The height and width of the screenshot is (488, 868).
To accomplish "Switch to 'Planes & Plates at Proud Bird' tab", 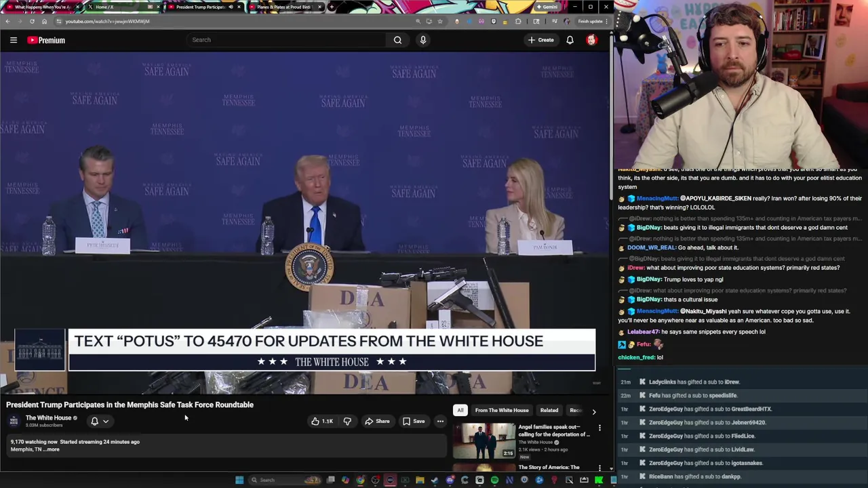I will click(285, 7).
